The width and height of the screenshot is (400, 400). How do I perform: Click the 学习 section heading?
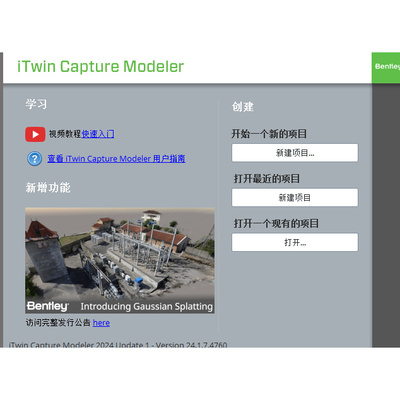click(x=36, y=104)
